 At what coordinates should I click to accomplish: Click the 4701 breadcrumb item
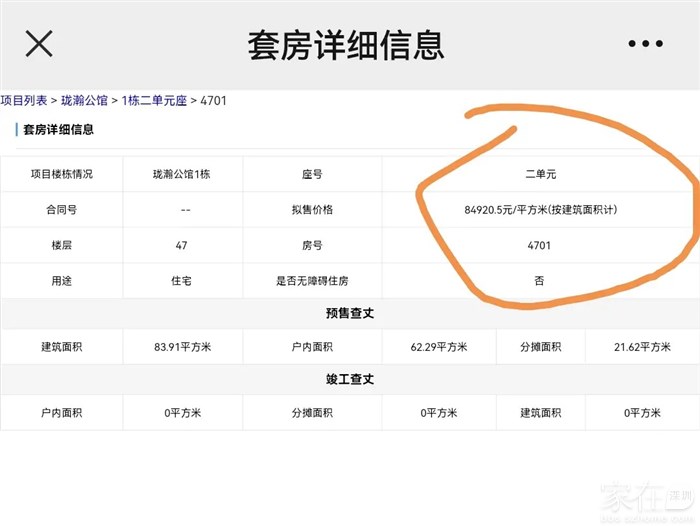214,100
